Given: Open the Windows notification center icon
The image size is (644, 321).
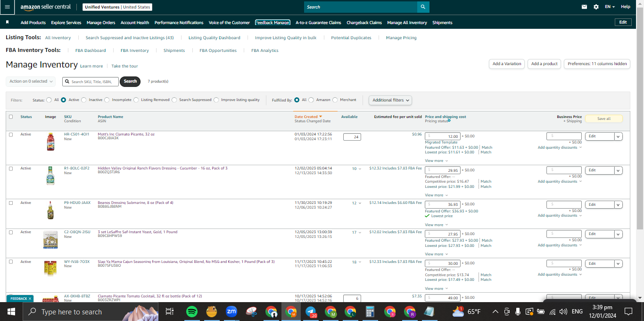Looking at the screenshot, I should coord(628,312).
